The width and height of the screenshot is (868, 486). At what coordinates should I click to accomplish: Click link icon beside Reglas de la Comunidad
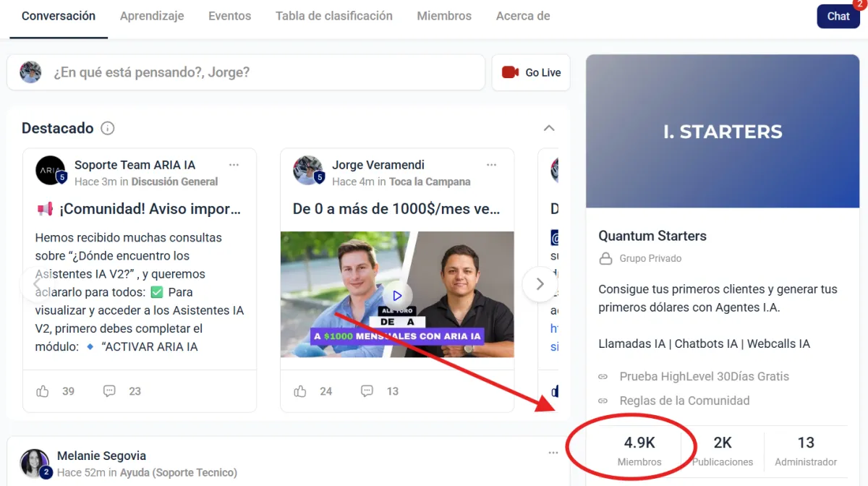pos(603,401)
